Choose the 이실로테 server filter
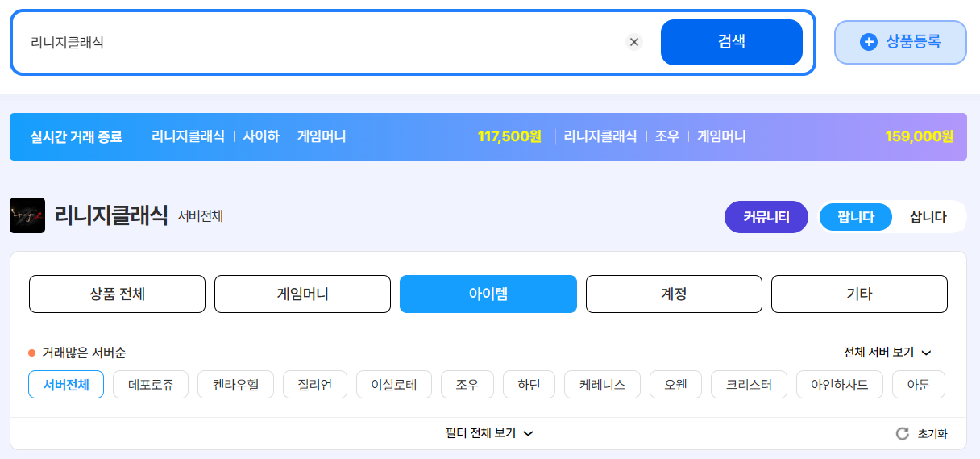The width and height of the screenshot is (980, 459). [x=394, y=385]
